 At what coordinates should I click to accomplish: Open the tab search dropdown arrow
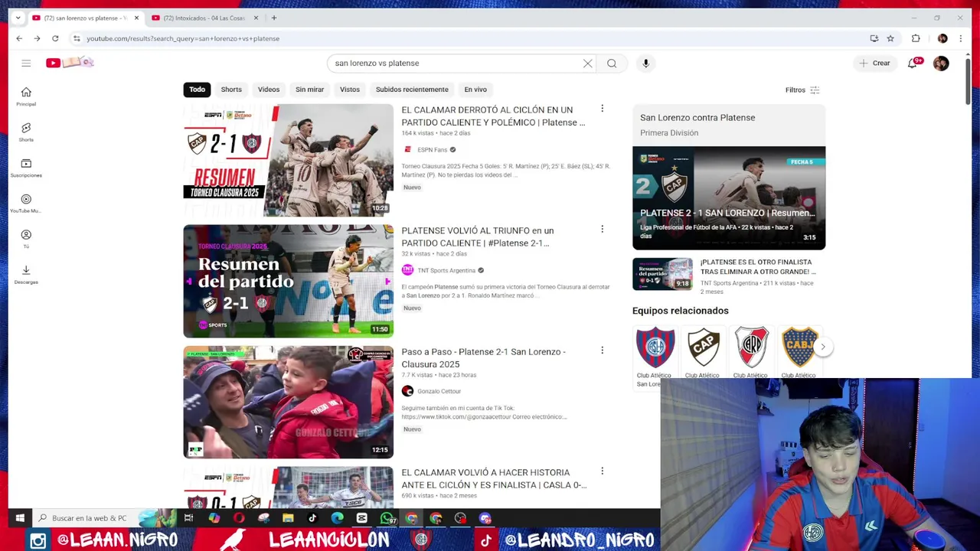[18, 18]
